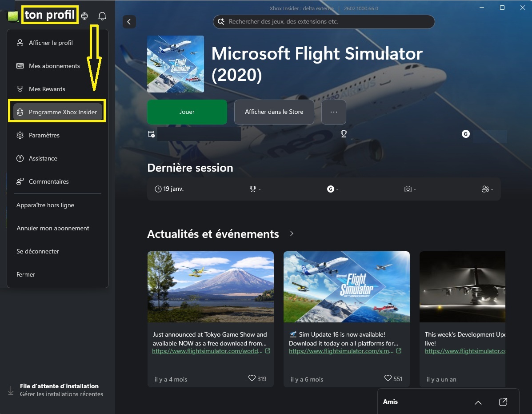Click Afficher dans le Store button
Viewport: 532px width, 414px height.
point(274,112)
